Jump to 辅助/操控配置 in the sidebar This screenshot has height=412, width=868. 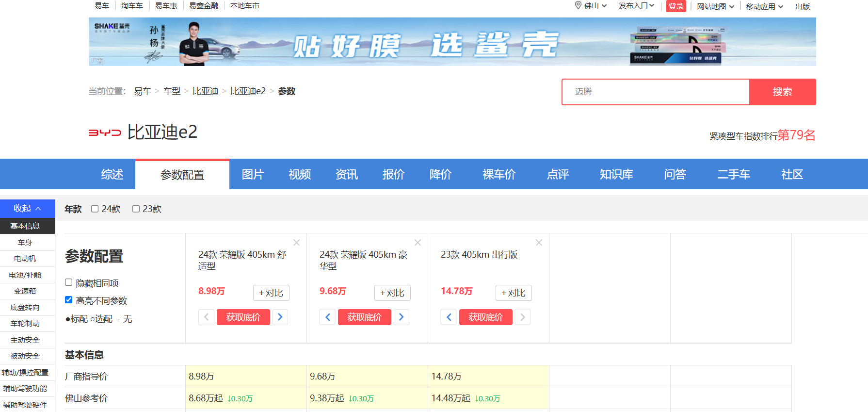27,372
